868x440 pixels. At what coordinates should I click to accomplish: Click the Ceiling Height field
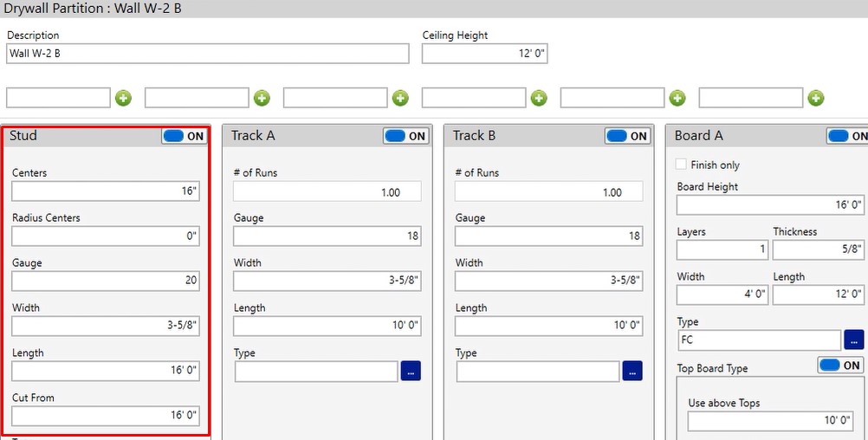point(484,54)
